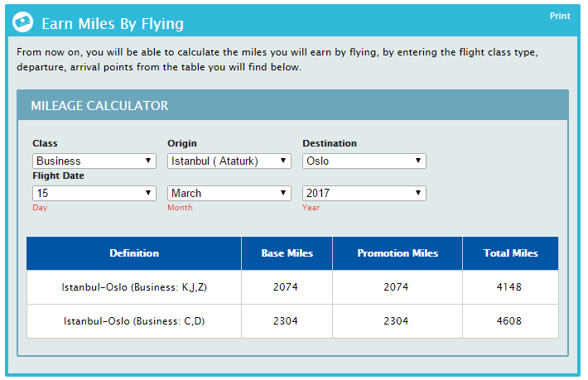Click the 2304 base miles cell

(287, 321)
